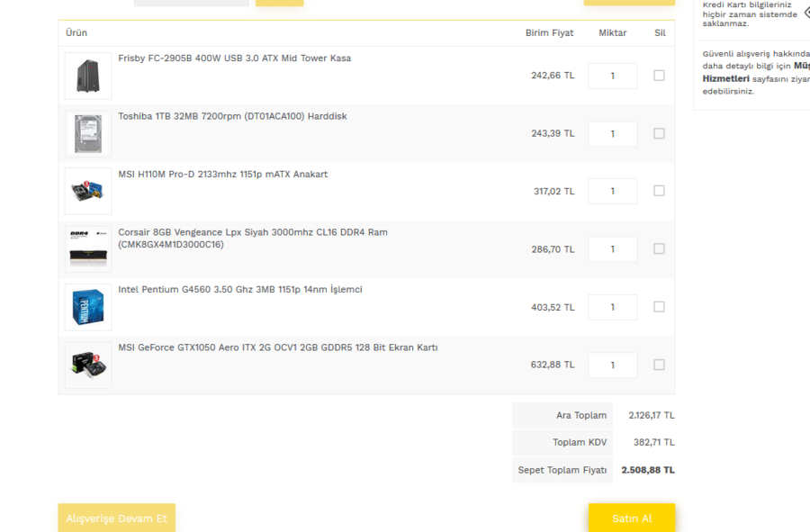The height and width of the screenshot is (532, 810).
Task: Select the 632,88 TL unit price
Action: [x=553, y=365]
